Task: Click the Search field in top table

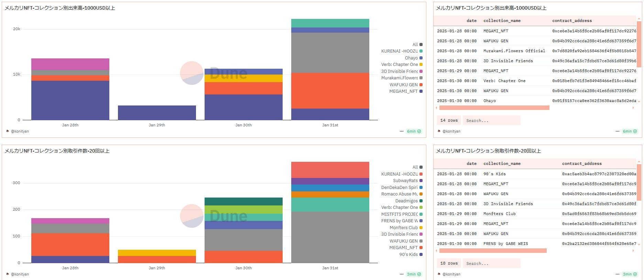Action: (491, 121)
